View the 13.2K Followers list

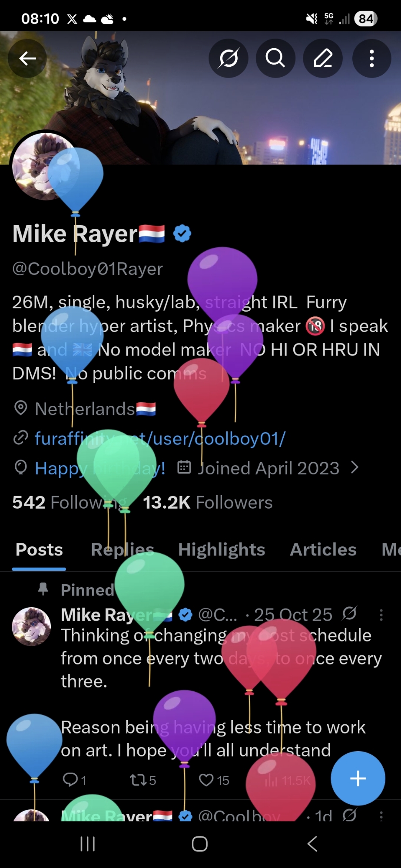click(208, 502)
